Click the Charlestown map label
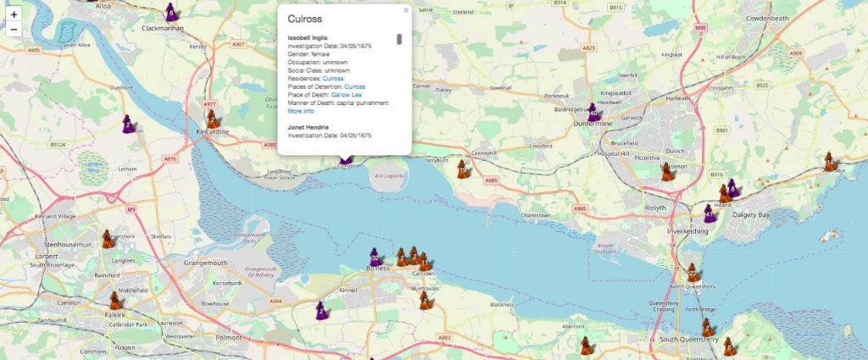Screen dimensions: 868x360 click(536, 215)
